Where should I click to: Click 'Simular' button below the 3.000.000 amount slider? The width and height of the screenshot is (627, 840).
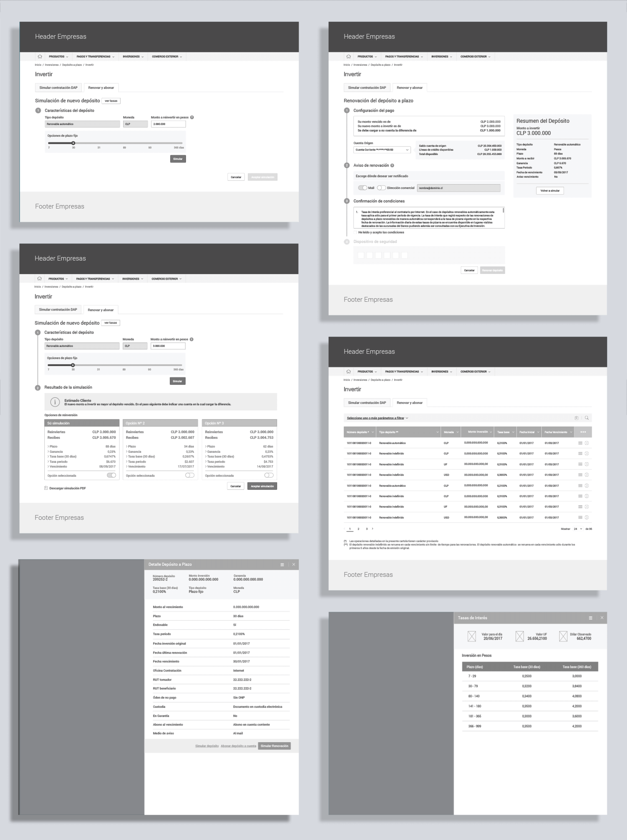[x=177, y=381]
